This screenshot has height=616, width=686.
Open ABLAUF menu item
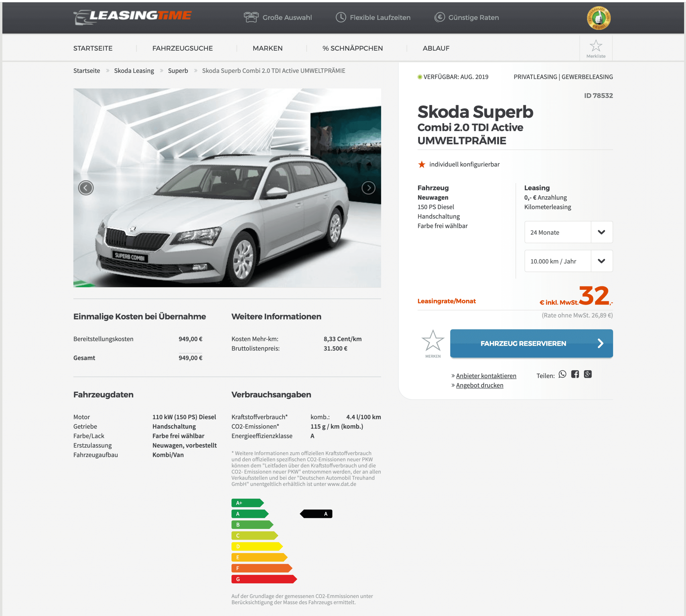pos(436,48)
